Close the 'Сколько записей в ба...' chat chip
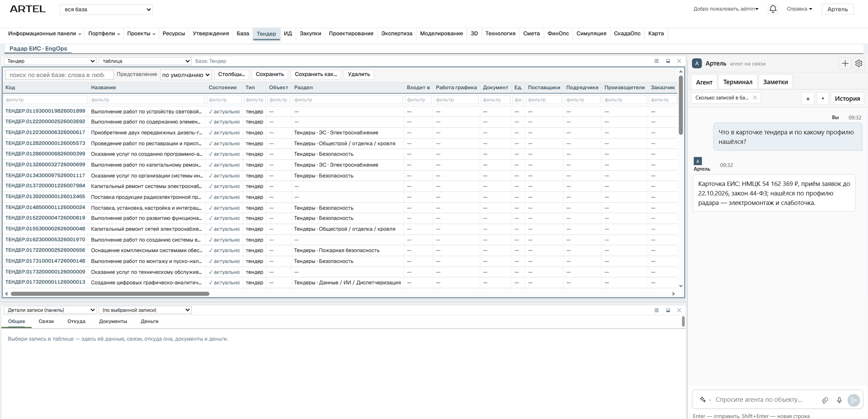 tap(755, 98)
